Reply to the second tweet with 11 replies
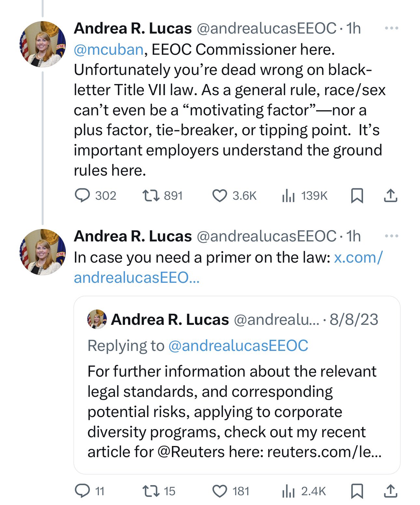 82,491
